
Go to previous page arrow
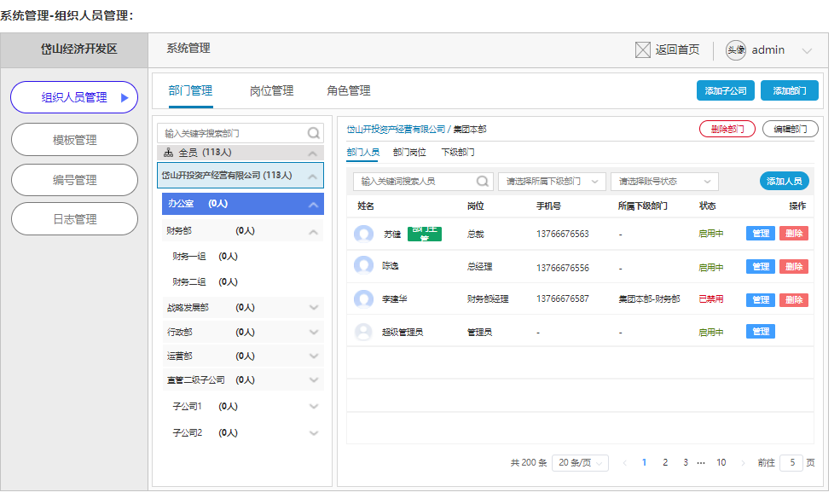click(624, 463)
